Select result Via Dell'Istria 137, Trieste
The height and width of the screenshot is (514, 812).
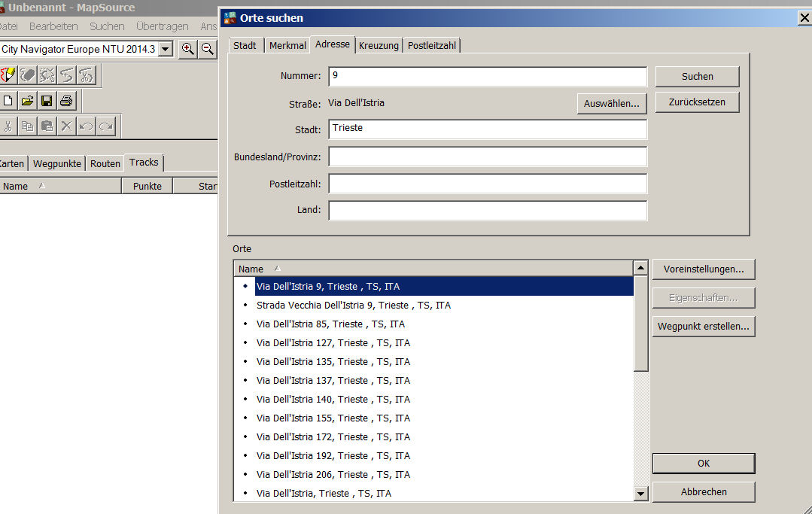[433, 381]
